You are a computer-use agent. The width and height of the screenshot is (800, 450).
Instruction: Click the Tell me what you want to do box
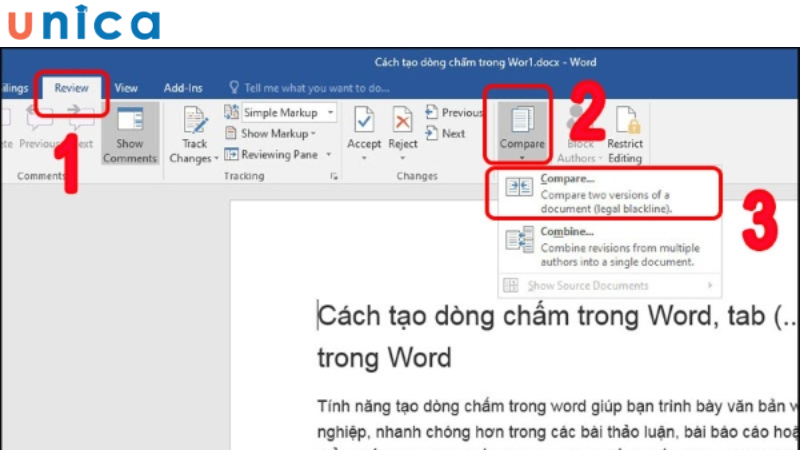pos(316,88)
